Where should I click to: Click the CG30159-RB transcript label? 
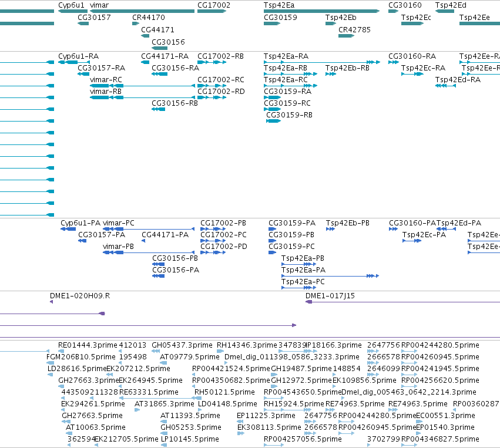coord(289,115)
